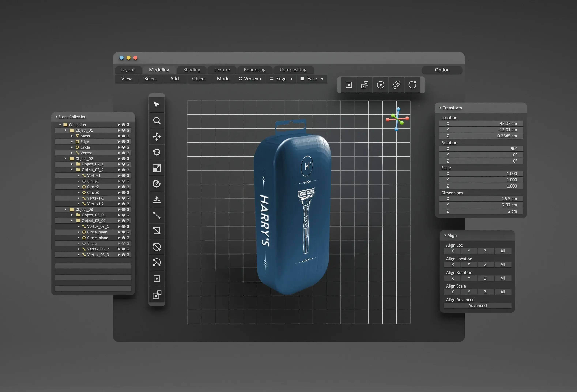Click Scale Y field 1.000

pyautogui.click(x=481, y=180)
